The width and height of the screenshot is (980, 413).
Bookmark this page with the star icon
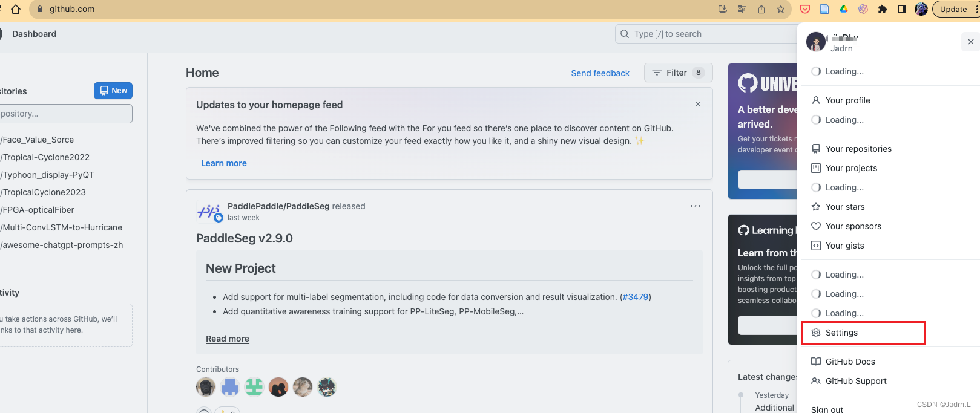coord(781,9)
